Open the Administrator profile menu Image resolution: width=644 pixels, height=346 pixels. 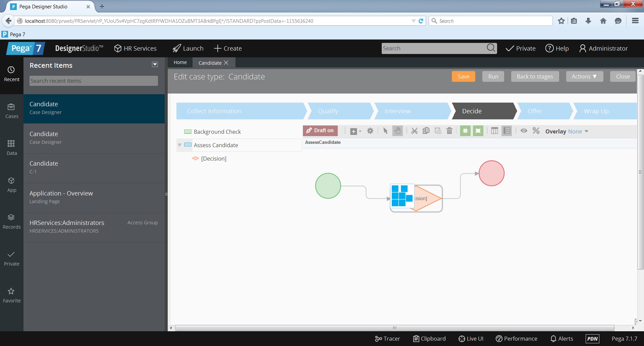[x=603, y=48]
